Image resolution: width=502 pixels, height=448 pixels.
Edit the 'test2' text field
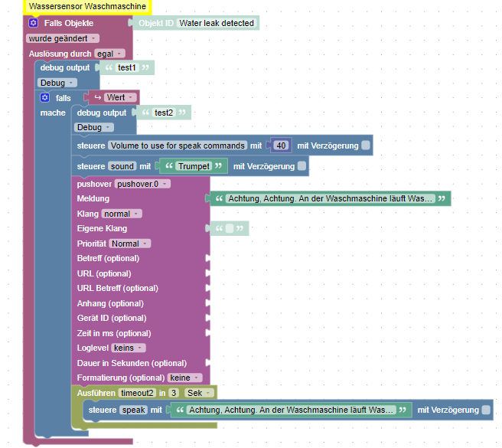(x=164, y=113)
